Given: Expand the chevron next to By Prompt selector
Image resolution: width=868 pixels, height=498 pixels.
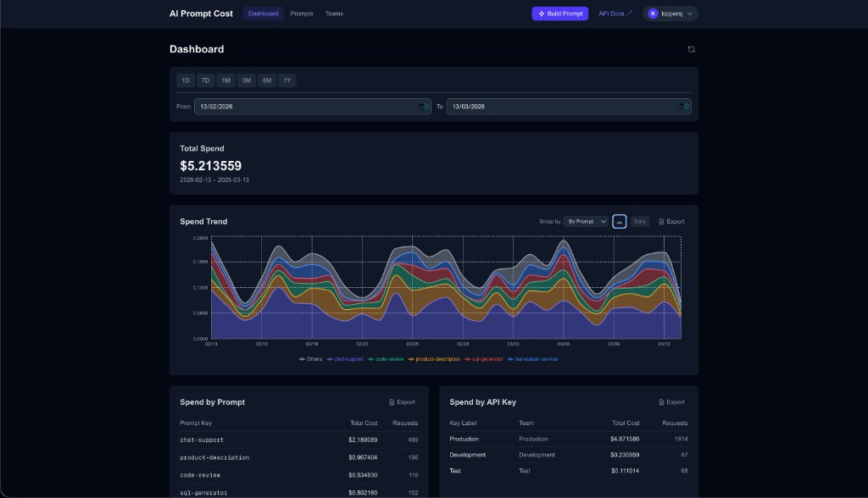Looking at the screenshot, I should click(x=604, y=221).
